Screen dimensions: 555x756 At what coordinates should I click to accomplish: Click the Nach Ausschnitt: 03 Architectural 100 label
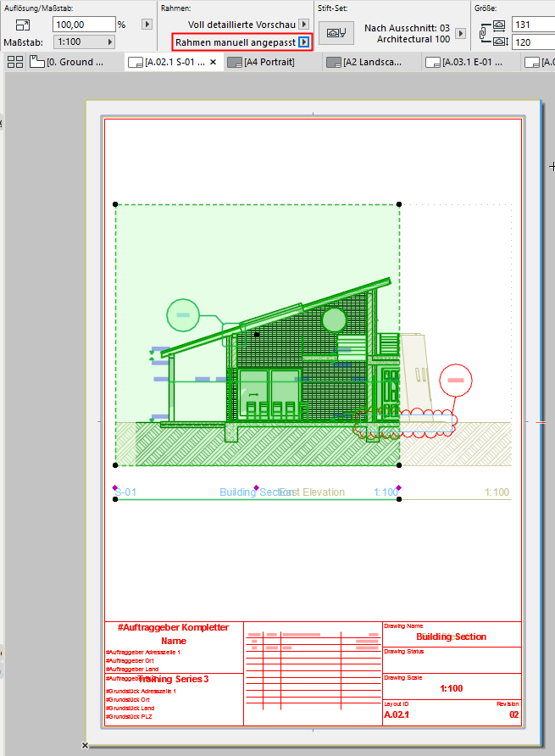(407, 33)
